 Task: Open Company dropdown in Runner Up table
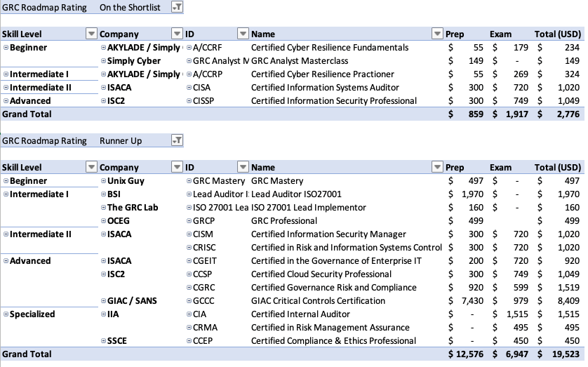[x=175, y=167]
